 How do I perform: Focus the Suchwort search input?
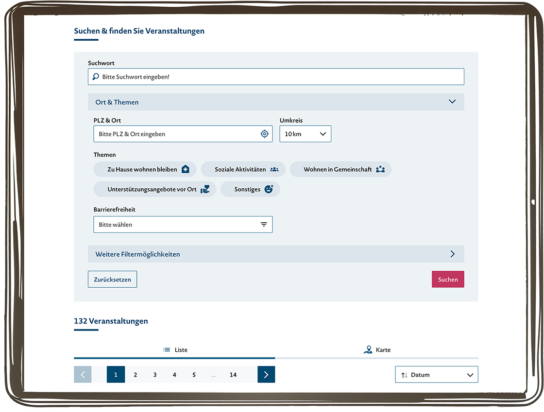click(276, 77)
